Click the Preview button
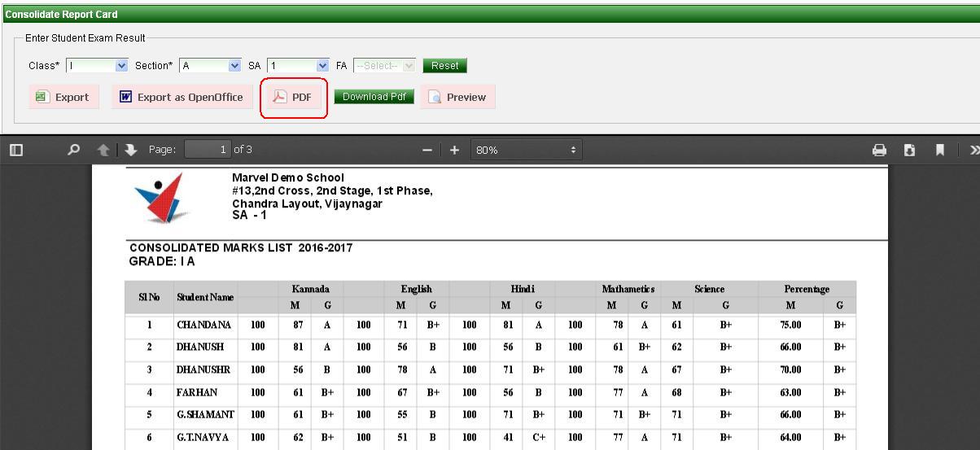This screenshot has width=980, height=450. pos(457,98)
